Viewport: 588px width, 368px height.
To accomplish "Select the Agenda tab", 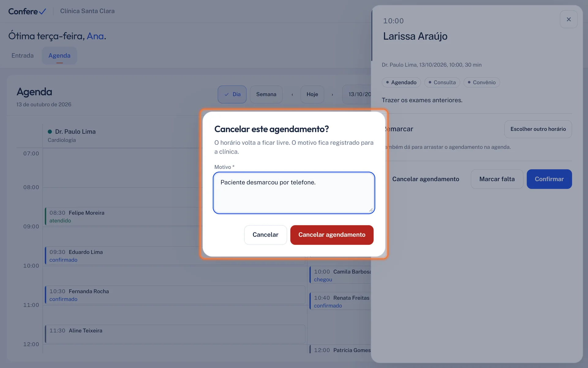I will click(x=59, y=56).
